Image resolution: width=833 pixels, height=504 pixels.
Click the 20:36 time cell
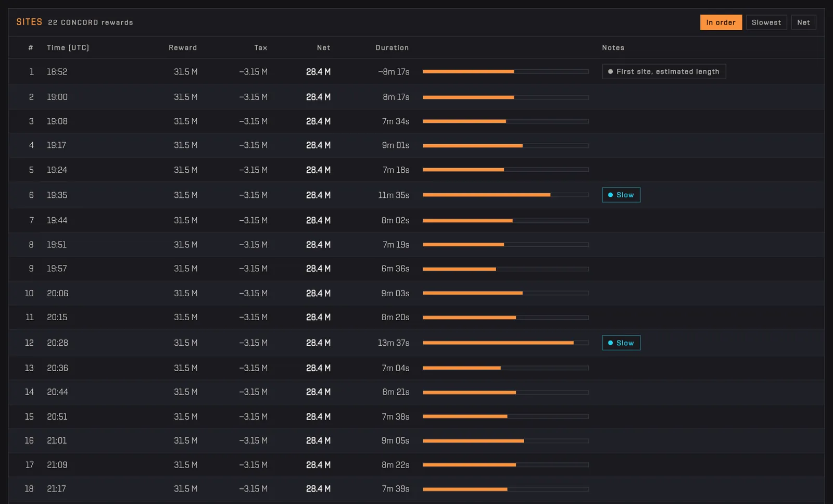[x=57, y=368]
